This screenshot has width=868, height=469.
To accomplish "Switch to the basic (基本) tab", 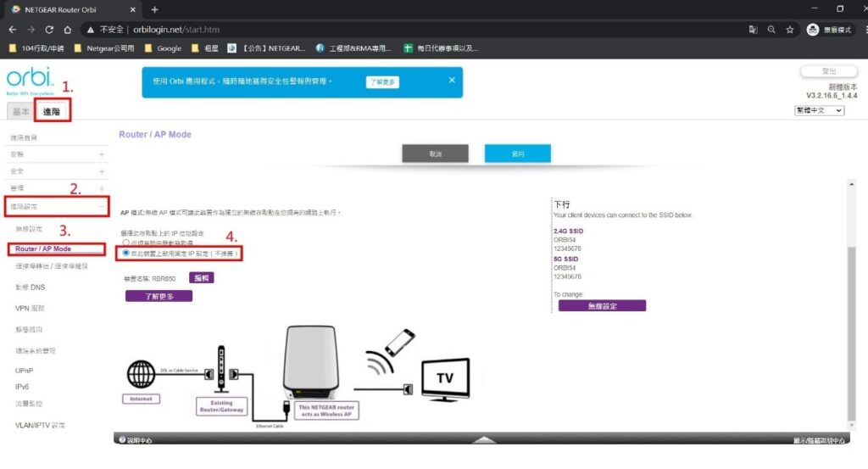I will 20,112.
